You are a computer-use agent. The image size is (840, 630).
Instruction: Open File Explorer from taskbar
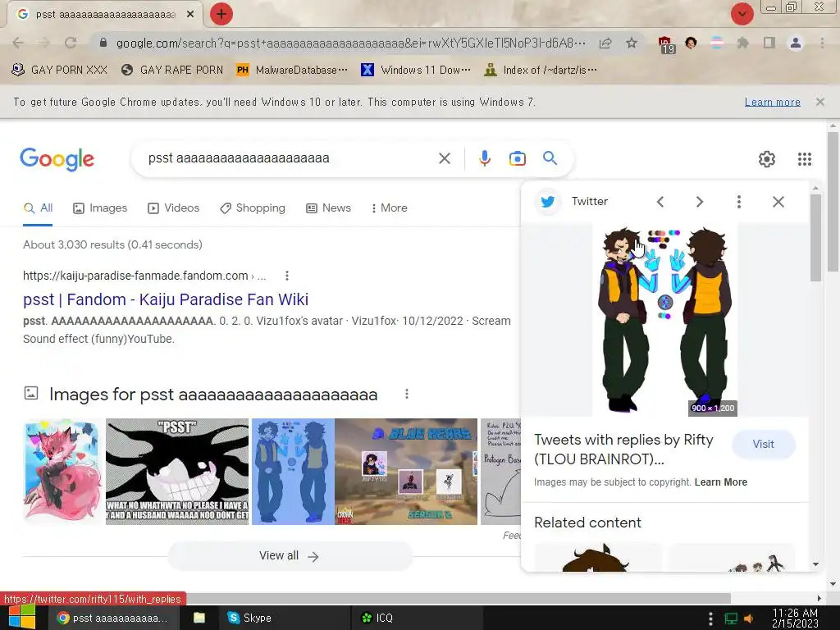[199, 618]
